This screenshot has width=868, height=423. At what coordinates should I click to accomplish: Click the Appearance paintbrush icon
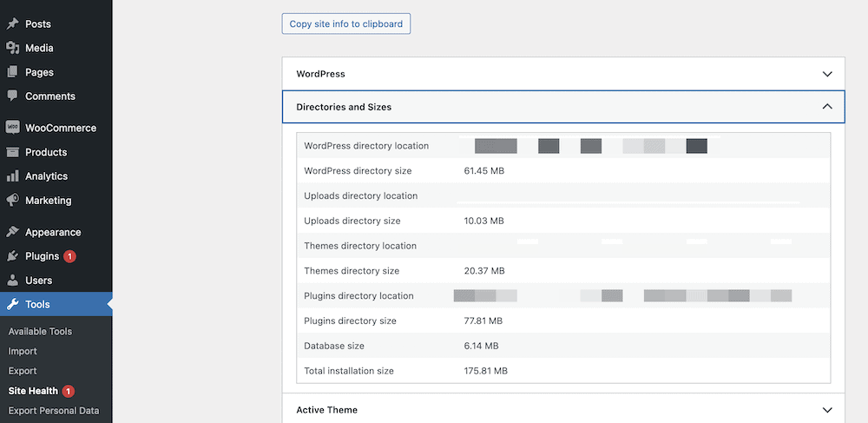coord(12,232)
